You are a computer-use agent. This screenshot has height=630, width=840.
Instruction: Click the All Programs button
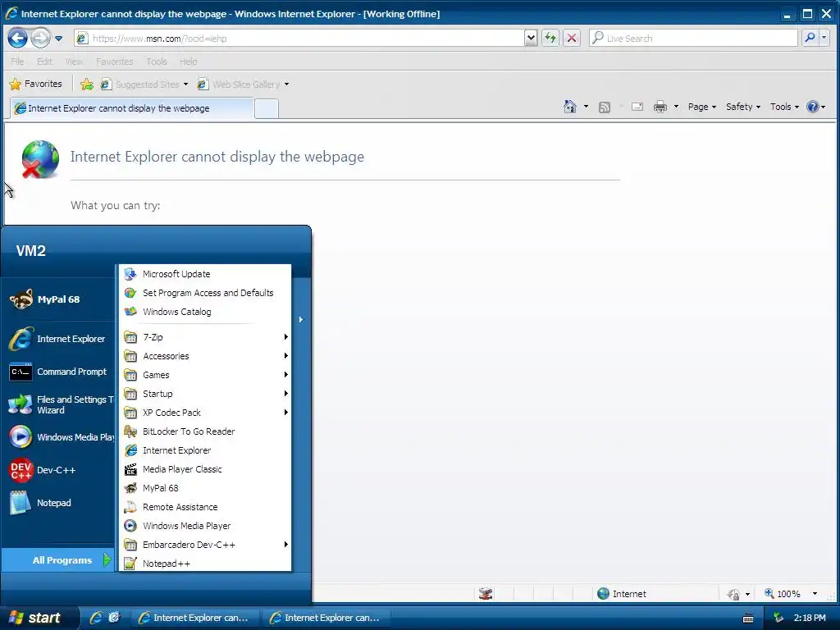click(58, 559)
